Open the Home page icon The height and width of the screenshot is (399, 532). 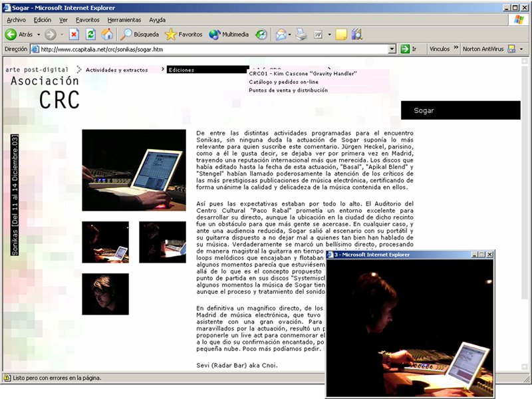107,35
